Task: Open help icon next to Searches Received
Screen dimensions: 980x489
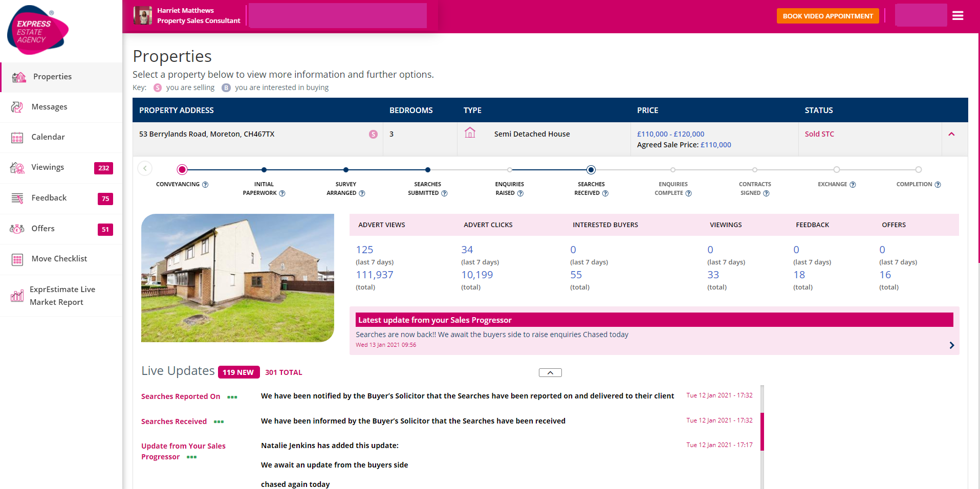Action: [x=605, y=193]
